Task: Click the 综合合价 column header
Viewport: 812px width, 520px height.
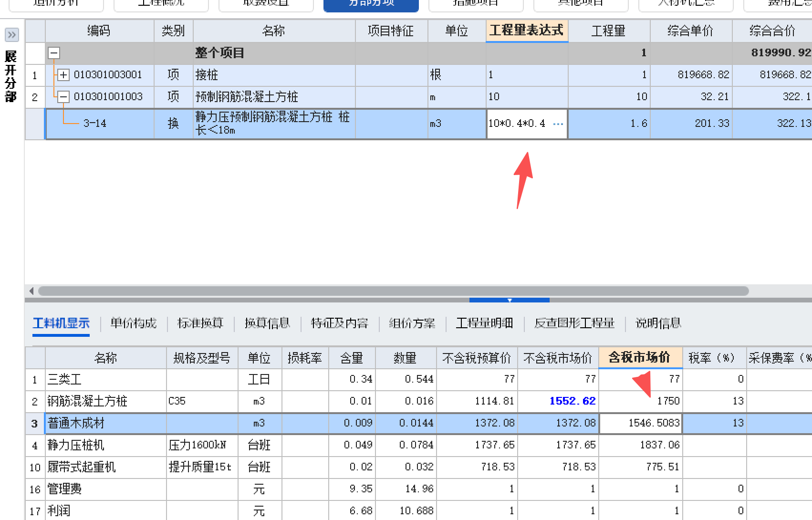Action: coord(772,31)
